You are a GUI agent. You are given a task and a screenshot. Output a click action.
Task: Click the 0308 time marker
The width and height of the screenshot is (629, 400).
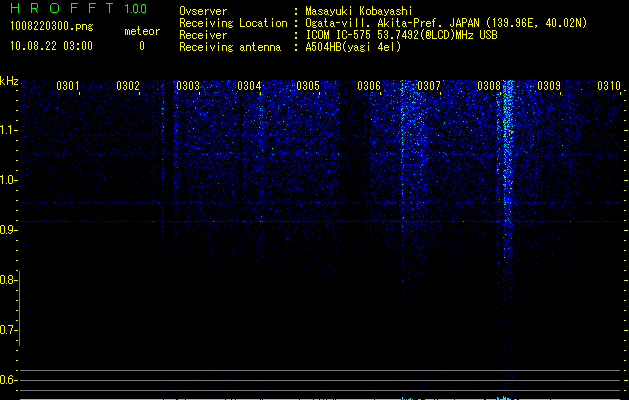pos(489,86)
